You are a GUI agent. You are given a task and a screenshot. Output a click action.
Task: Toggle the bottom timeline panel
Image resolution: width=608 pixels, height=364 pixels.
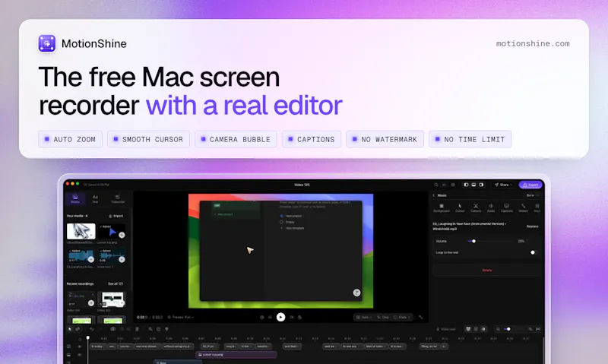[473, 185]
